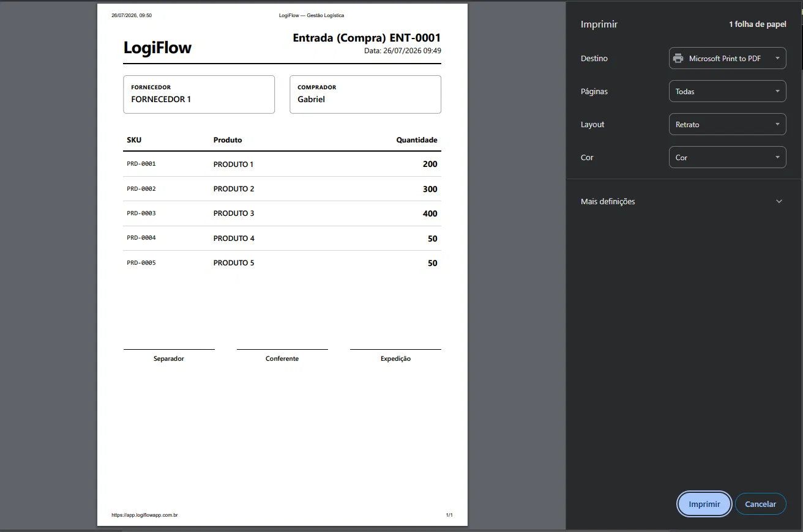
Task: Click quantity 300 for PRODUTO 2
Action: [430, 189]
